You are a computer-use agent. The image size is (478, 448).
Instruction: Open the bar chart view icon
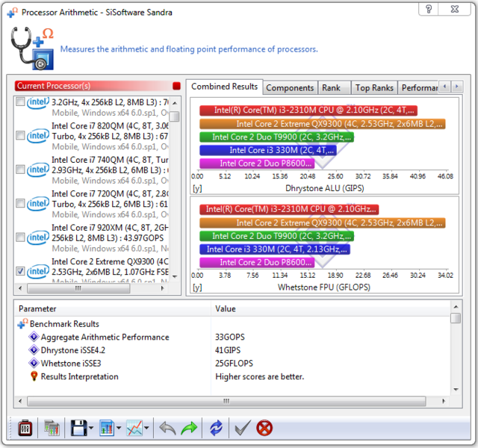click(x=107, y=428)
